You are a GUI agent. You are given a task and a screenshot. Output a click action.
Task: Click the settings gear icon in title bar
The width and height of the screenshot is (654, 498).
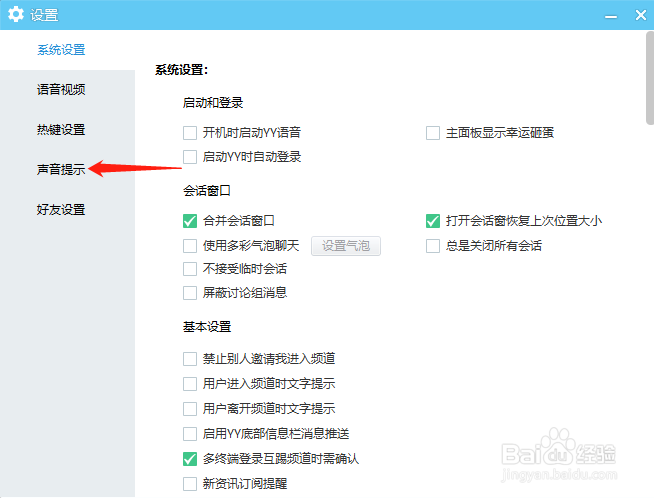tap(16, 15)
